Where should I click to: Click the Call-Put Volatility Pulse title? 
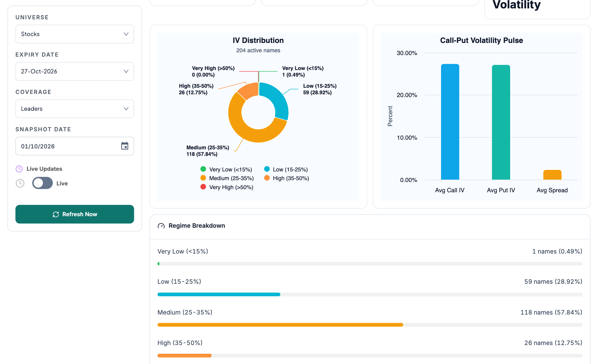[x=482, y=40]
